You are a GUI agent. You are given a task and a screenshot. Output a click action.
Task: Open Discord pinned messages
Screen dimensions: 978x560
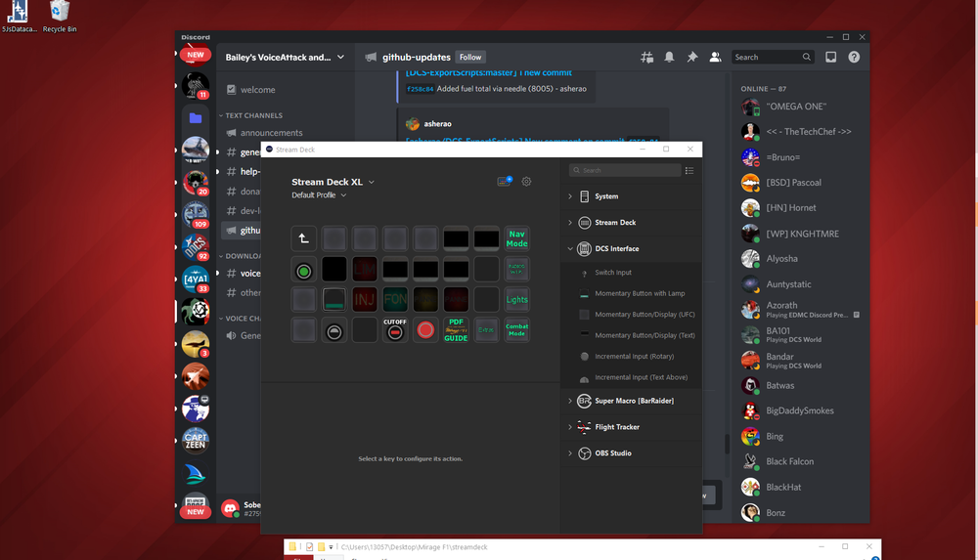pyautogui.click(x=692, y=58)
